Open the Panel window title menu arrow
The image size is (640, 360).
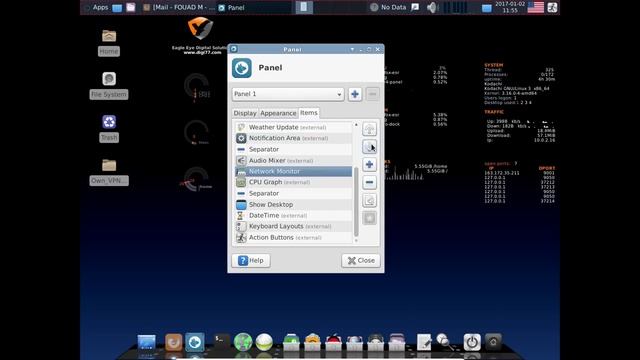pyautogui.click(x=352, y=49)
